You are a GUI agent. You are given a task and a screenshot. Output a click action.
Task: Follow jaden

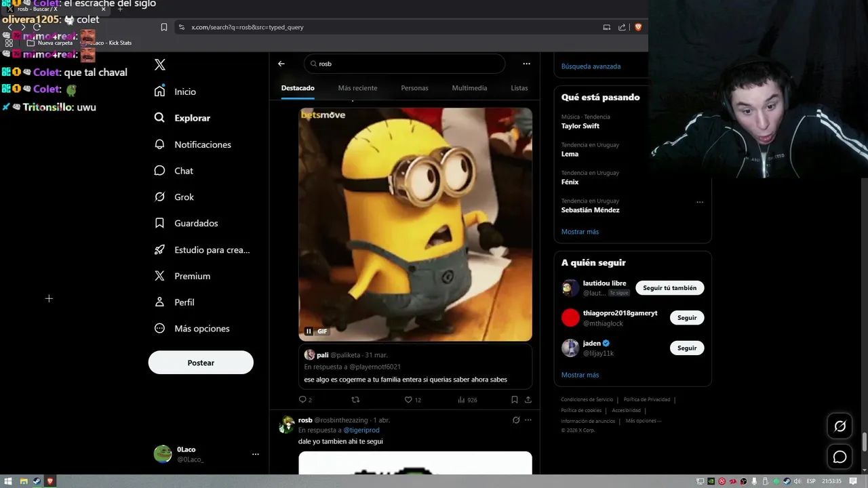point(686,348)
